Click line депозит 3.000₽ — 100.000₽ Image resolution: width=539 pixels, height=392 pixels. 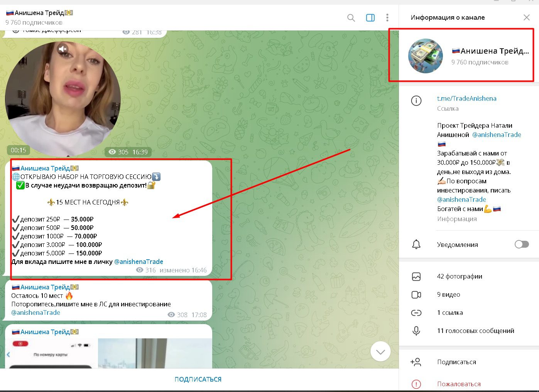point(57,245)
